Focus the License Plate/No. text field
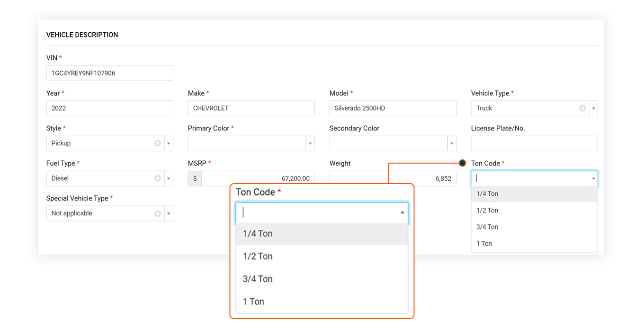 pos(534,143)
